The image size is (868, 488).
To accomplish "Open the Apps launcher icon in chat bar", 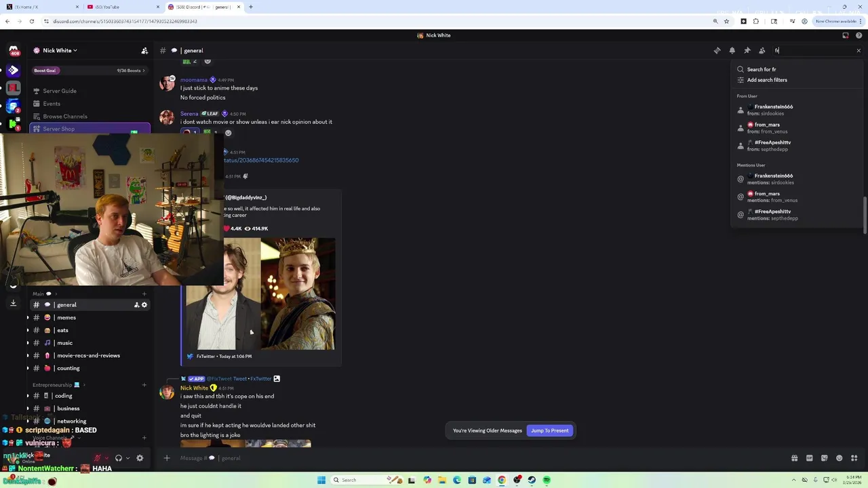I will point(854,458).
